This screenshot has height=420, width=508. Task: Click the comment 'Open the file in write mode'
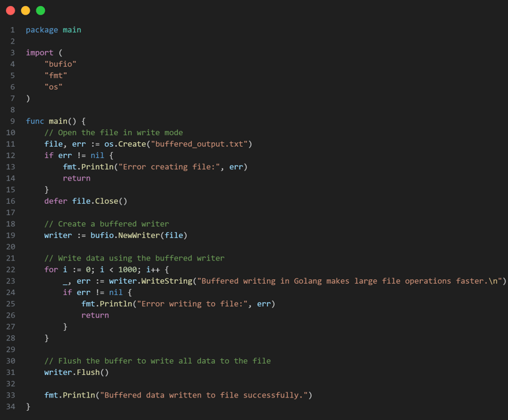coord(114,132)
